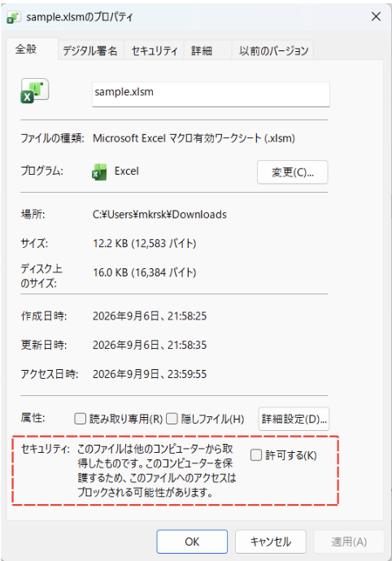The width and height of the screenshot is (392, 561).
Task: Click the file type text Microsoft Excel マクロ有効ワークシート
Action: point(194,138)
